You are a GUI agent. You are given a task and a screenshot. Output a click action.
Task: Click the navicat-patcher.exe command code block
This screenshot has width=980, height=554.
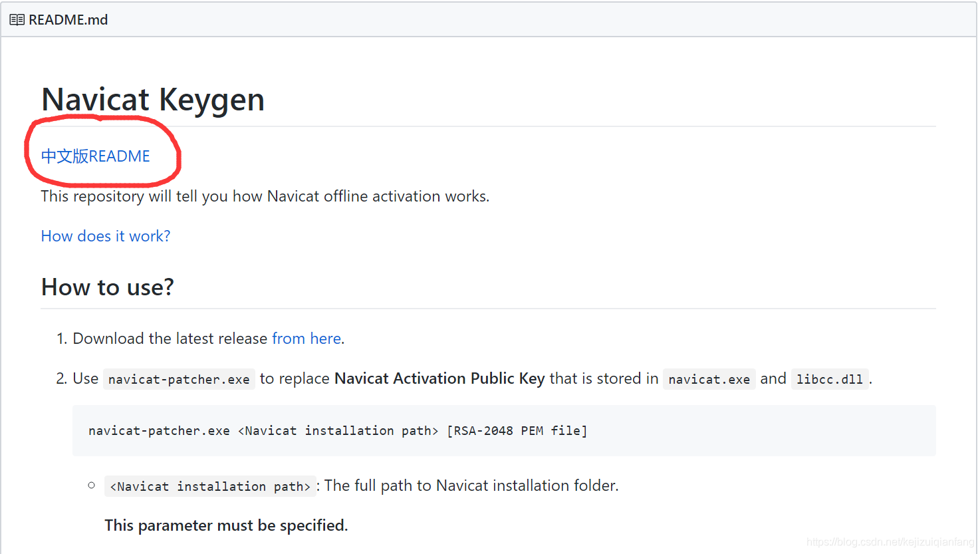pyautogui.click(x=504, y=430)
